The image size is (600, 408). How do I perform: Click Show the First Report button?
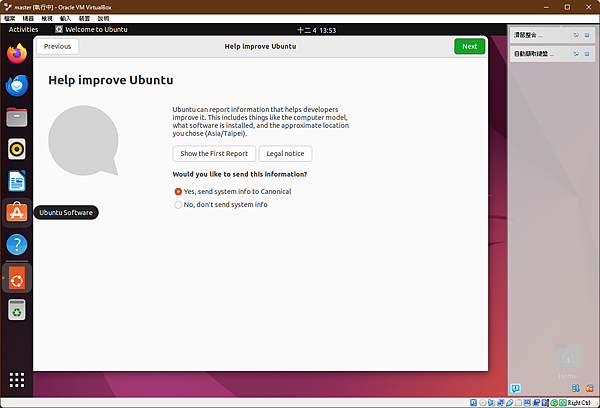tap(214, 153)
